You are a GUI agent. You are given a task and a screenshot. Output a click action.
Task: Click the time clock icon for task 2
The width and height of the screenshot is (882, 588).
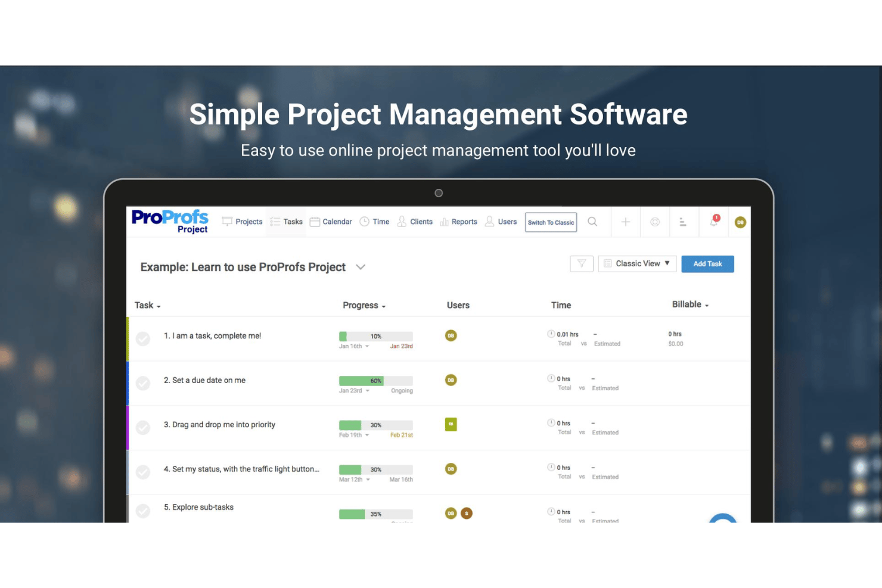[551, 378]
